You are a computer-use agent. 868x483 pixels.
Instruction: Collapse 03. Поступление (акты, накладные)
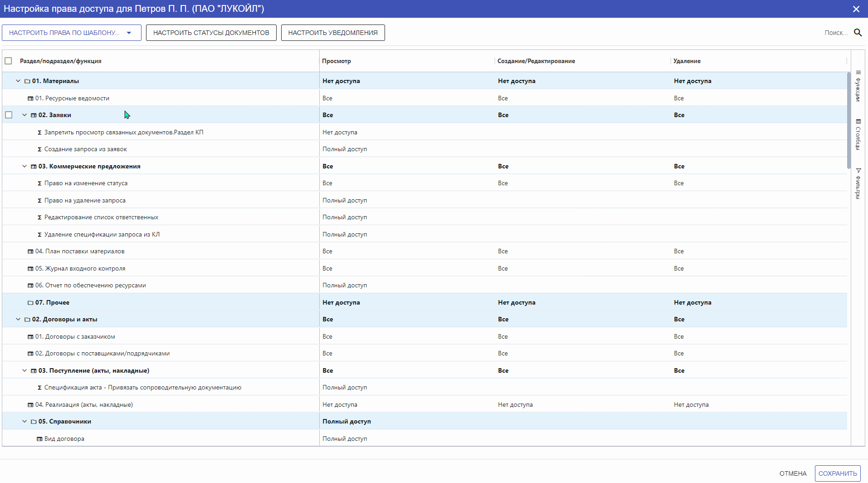click(x=24, y=370)
